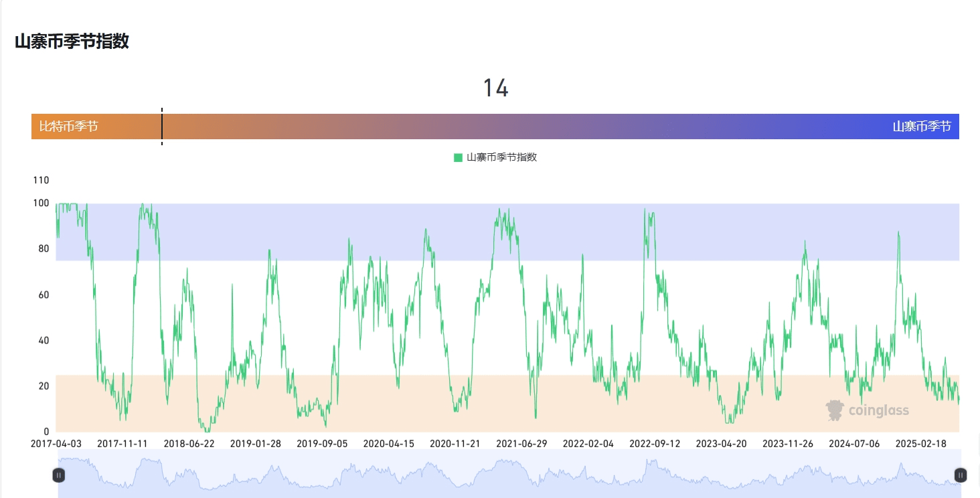Click the 100 value label on the y-axis
980x498 pixels.
(x=41, y=203)
